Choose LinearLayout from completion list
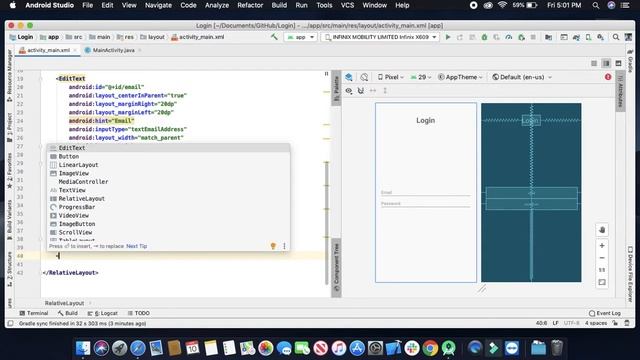The image size is (640, 360). point(168,165)
